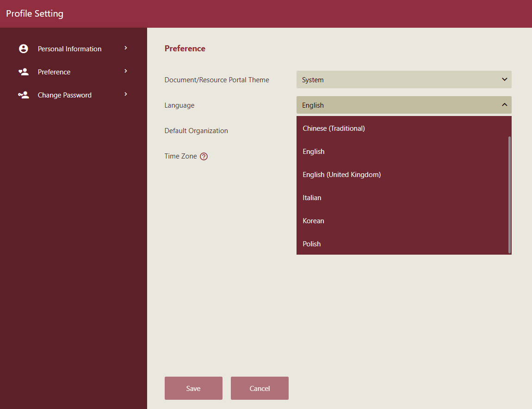This screenshot has height=409, width=532.
Task: Cancel the preference changes
Action: point(260,388)
